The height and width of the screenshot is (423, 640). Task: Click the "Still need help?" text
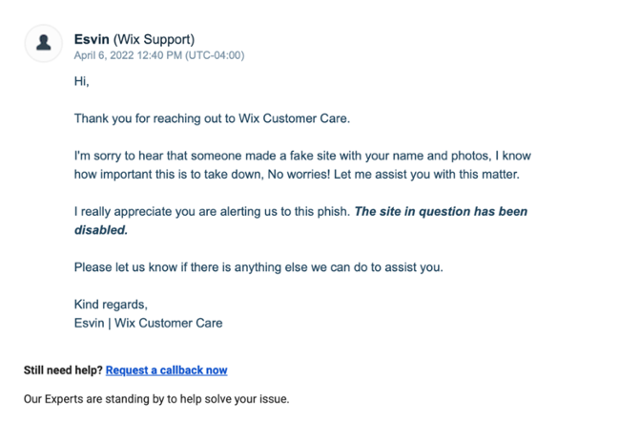point(63,370)
